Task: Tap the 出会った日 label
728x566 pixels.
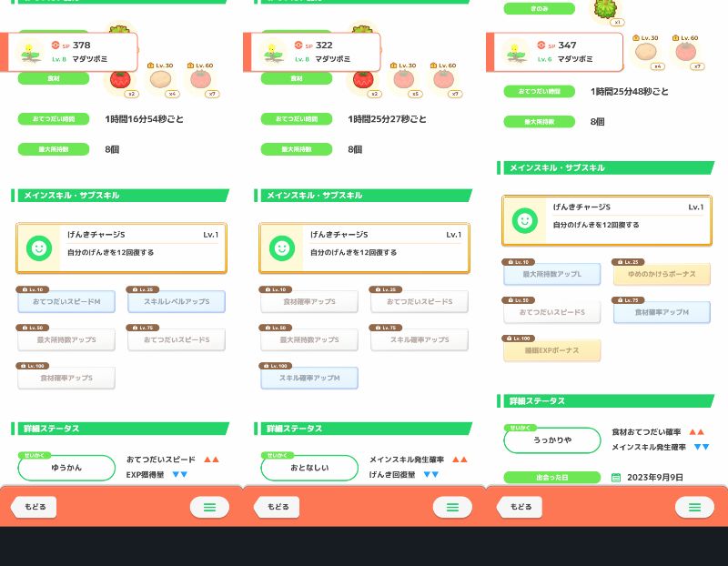Action: 552,478
